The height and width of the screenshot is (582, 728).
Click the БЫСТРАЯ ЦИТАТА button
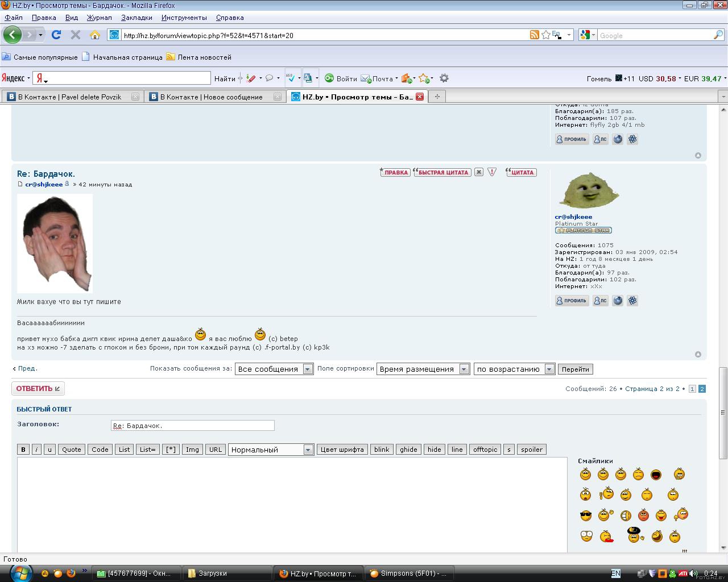(442, 172)
